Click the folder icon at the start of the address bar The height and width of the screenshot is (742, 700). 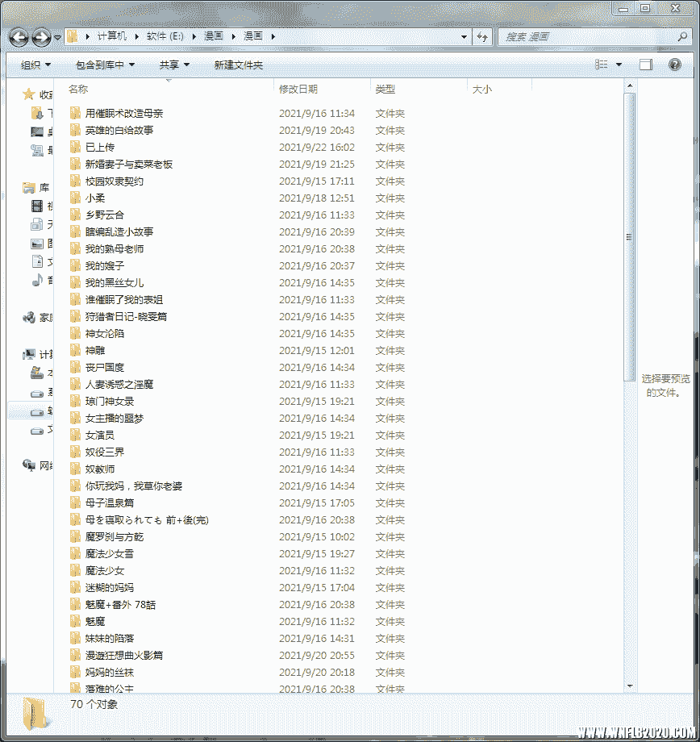72,36
